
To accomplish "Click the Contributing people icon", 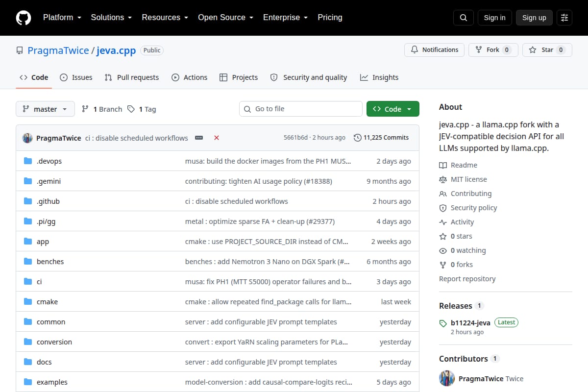I will (443, 194).
